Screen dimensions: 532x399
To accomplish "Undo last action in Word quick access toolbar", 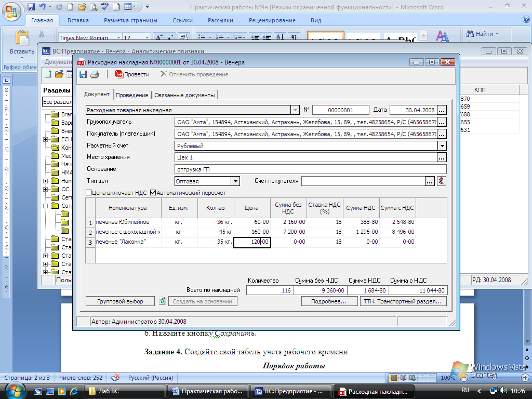I will click(43, 7).
